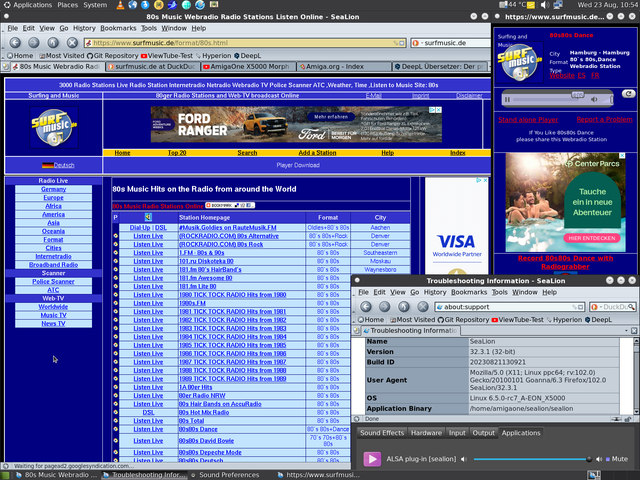Click Forward arrow in 80s Music Webradio window

click(x=34, y=42)
